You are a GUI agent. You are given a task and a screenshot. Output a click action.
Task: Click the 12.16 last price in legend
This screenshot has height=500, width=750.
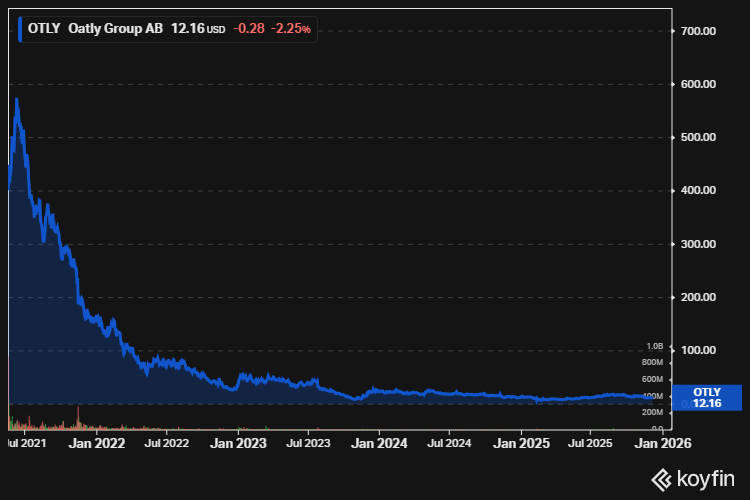point(187,30)
